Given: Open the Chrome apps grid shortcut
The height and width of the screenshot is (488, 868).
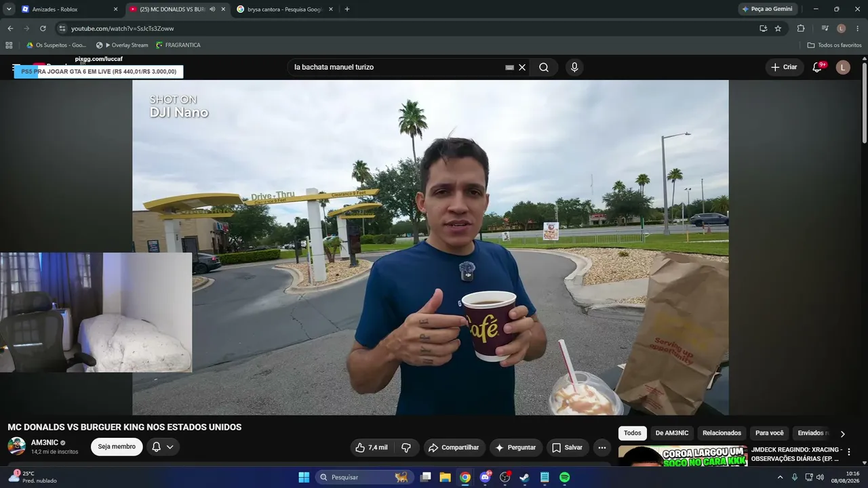Looking at the screenshot, I should 9,45.
